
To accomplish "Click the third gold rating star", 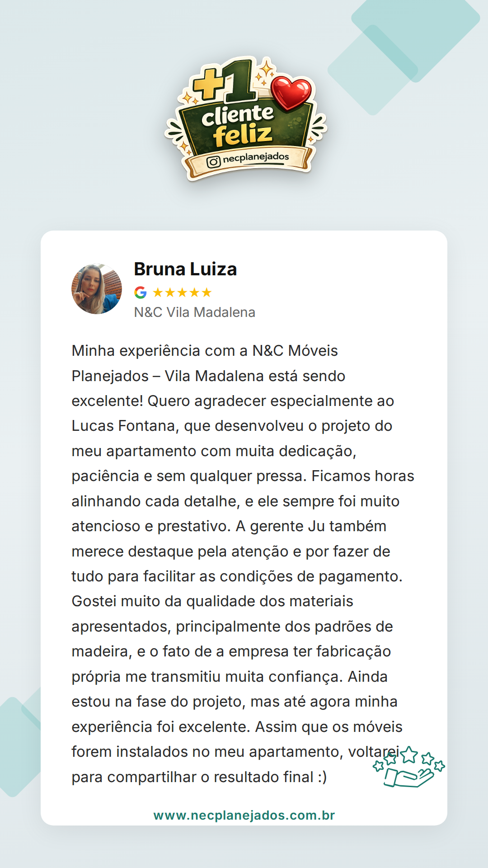I will click(182, 292).
